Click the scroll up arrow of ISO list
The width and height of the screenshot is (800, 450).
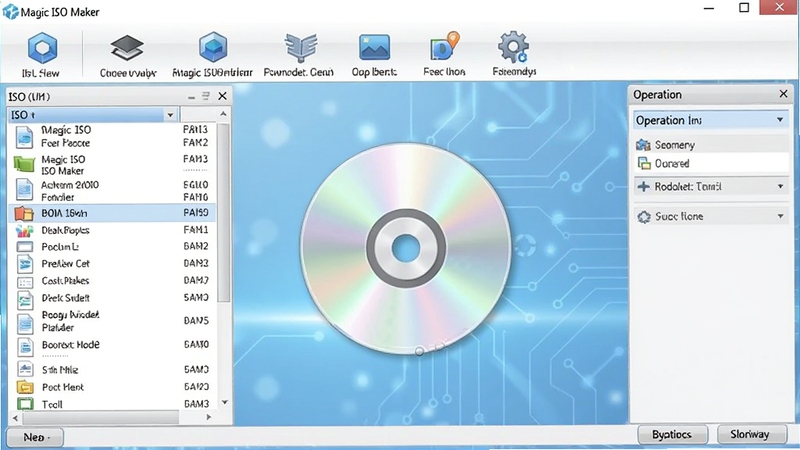click(223, 114)
